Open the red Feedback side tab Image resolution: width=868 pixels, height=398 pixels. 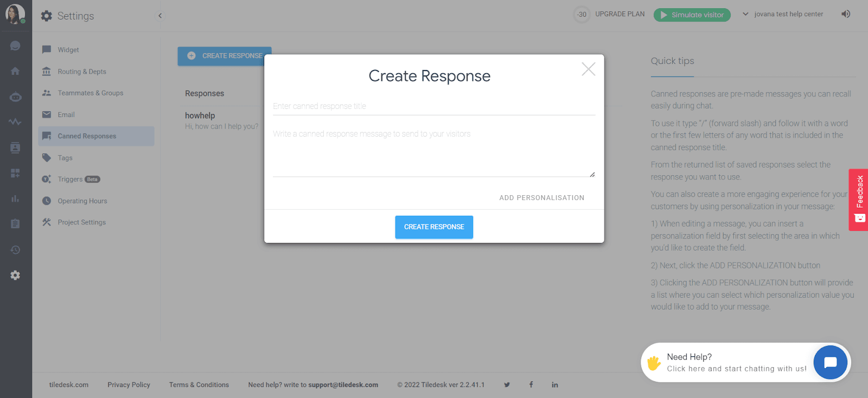[x=859, y=200]
